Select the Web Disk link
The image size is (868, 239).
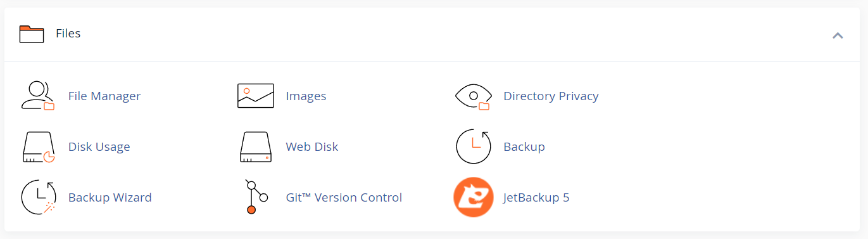[312, 147]
